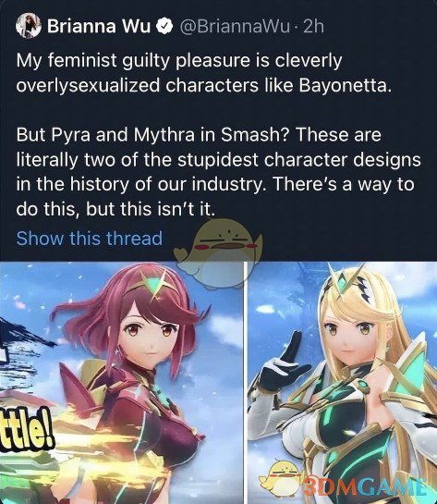Click Pyra's green tiara gem

coord(155,284)
